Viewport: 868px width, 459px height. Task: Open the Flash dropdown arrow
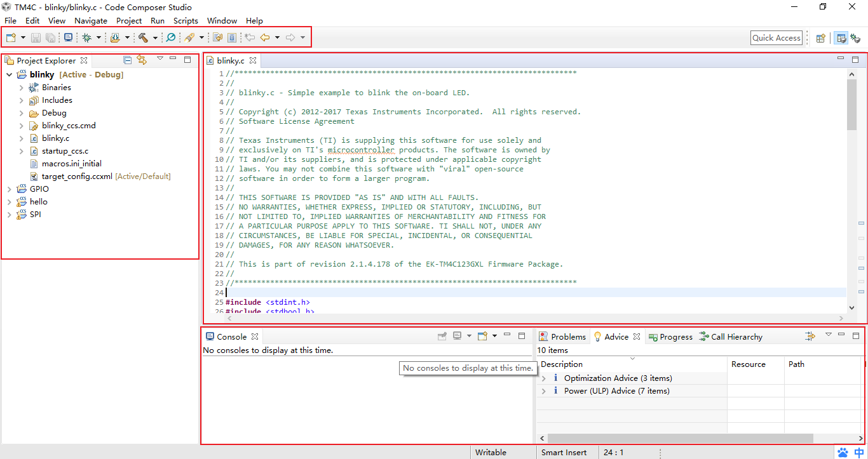[x=127, y=38]
